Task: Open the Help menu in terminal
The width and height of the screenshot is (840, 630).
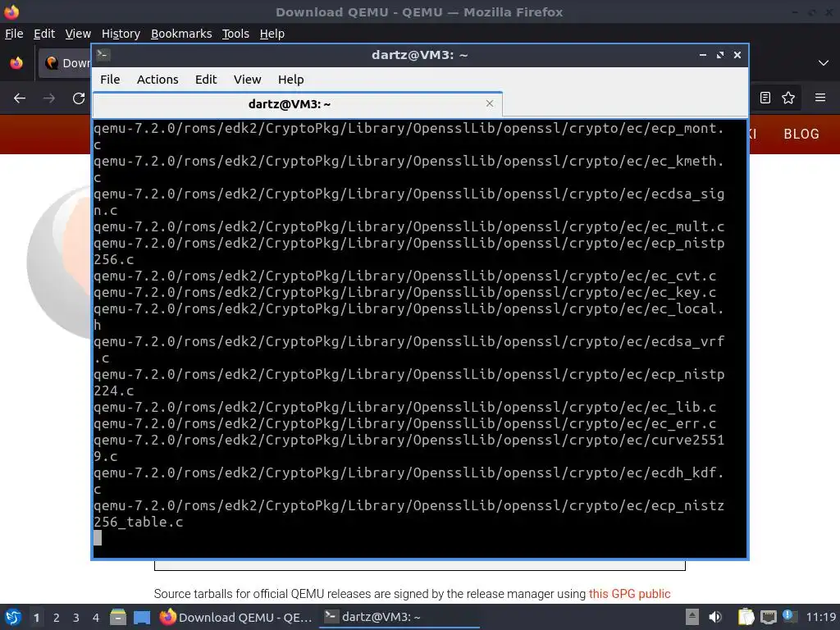Action: [291, 80]
